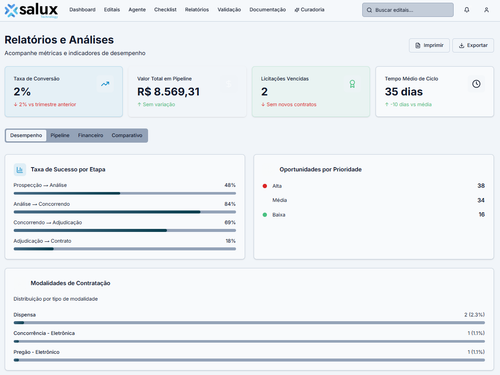Open the Curadoria page
500x375 pixels.
pos(310,10)
